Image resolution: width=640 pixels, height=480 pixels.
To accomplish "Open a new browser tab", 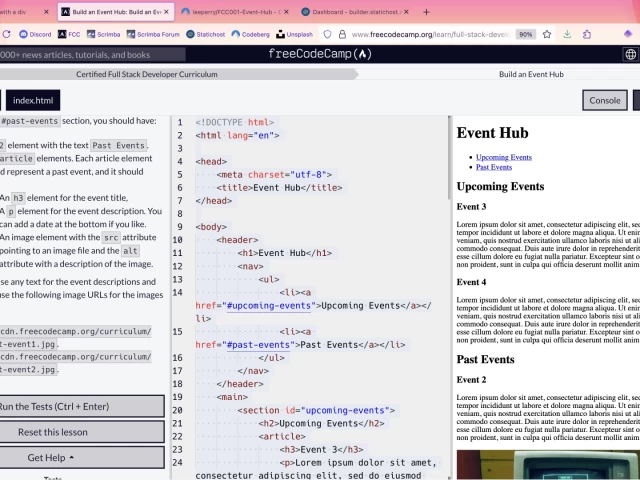I will coord(427,12).
